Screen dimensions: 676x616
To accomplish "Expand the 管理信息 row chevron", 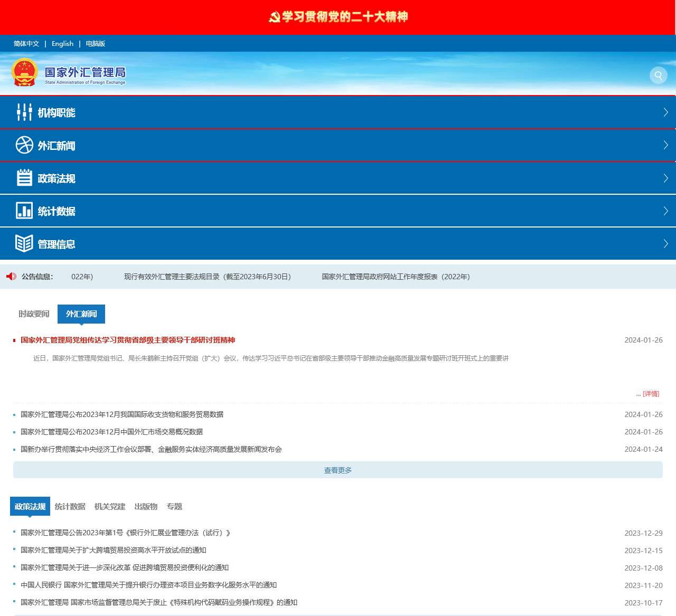I will 665,243.
